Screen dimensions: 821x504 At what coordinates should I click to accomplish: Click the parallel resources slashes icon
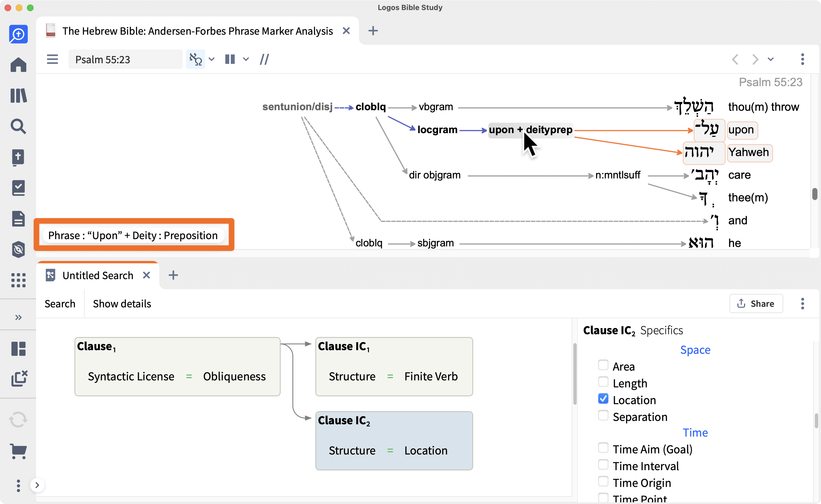coord(264,59)
